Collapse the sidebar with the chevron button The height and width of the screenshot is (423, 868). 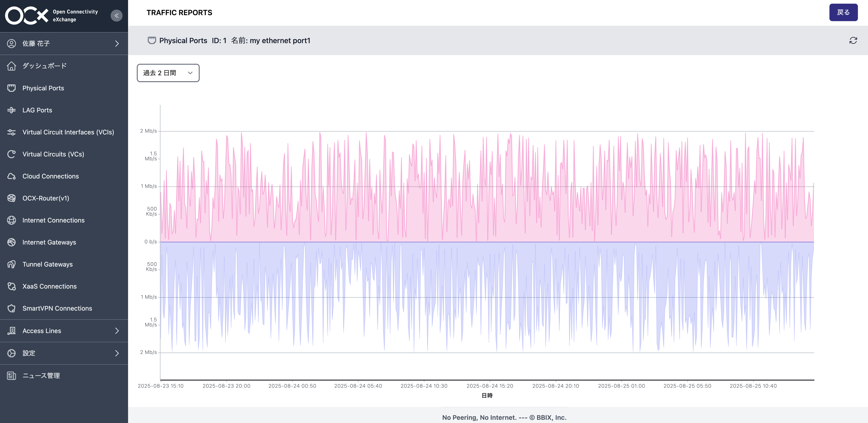point(117,16)
